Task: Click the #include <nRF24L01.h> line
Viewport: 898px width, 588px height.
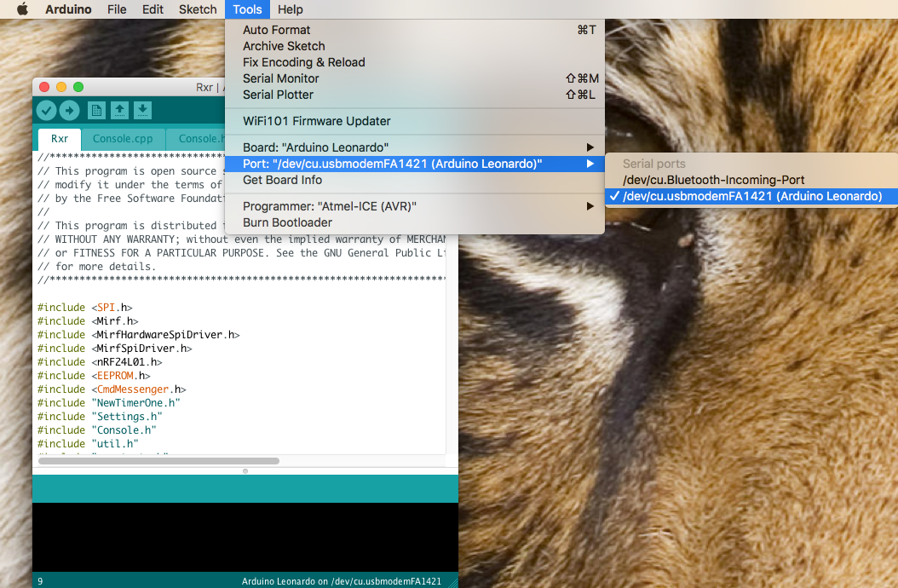Action: coord(100,361)
